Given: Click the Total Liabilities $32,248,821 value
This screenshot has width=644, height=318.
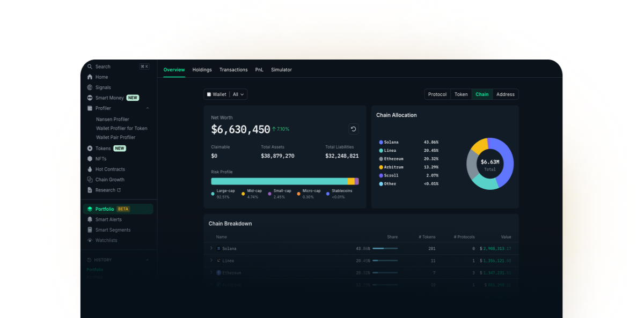Looking at the screenshot, I should [x=342, y=156].
